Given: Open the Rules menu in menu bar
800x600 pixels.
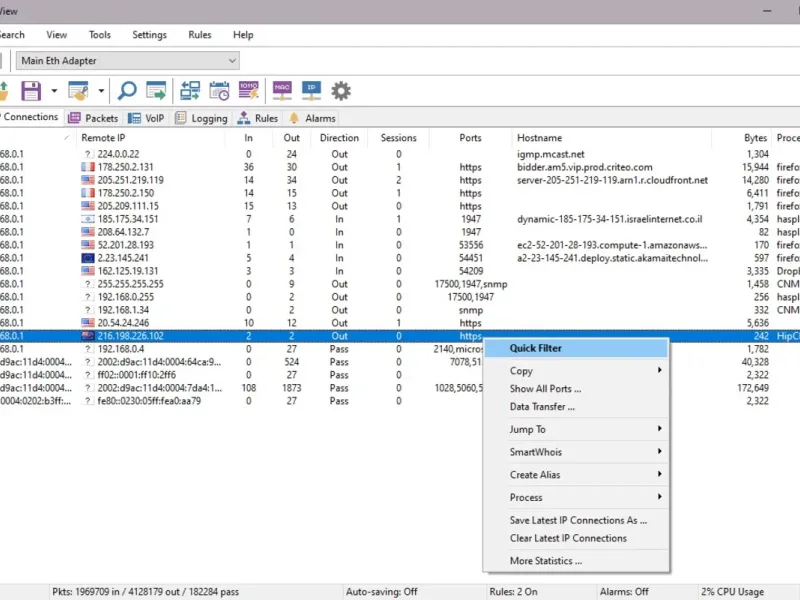Looking at the screenshot, I should (200, 35).
